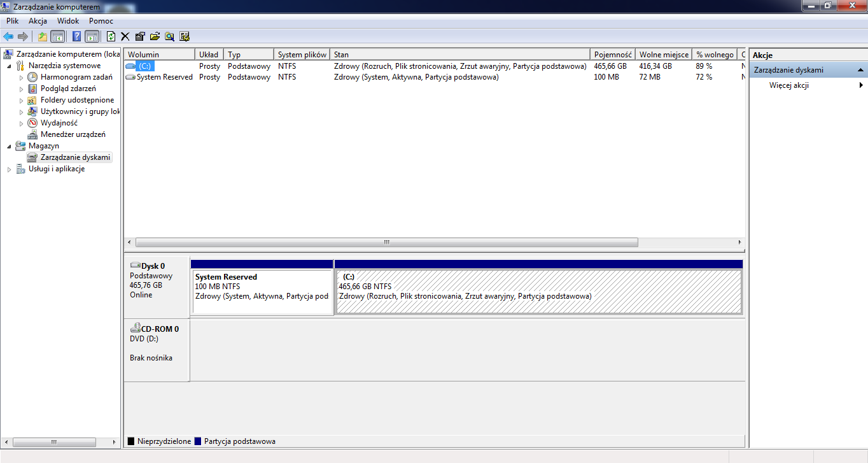868x463 pixels.
Task: Open the Więcej akcji submenu arrow
Action: [862, 85]
